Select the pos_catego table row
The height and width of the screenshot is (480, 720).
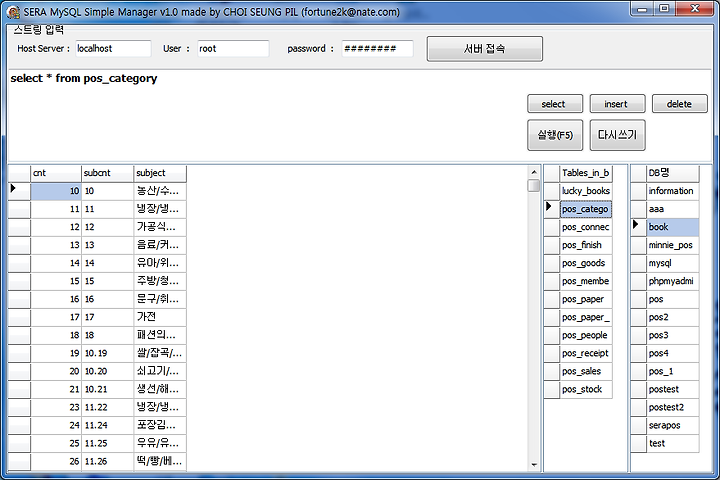click(x=586, y=209)
